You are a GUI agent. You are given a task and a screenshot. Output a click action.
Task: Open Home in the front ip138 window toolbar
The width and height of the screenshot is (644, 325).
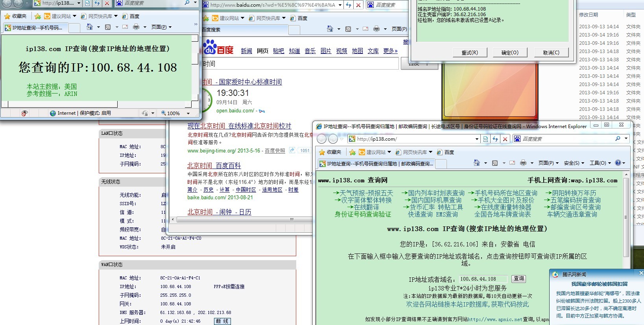477,163
